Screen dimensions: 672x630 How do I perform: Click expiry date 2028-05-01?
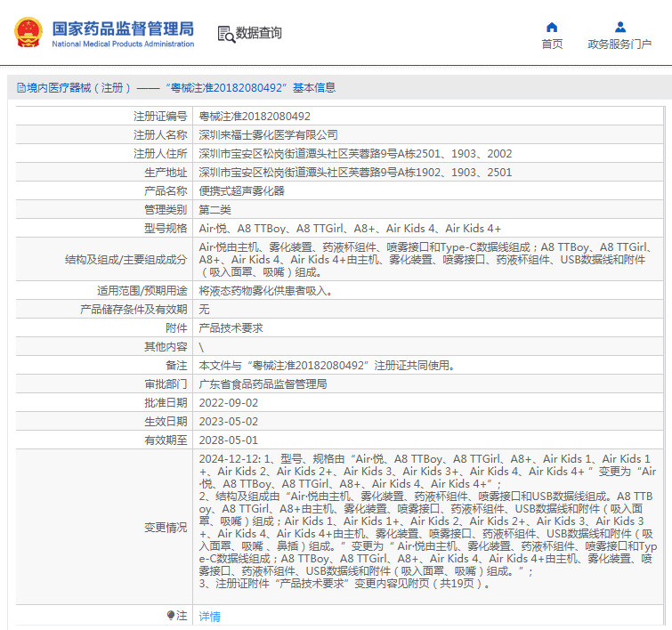pyautogui.click(x=229, y=440)
